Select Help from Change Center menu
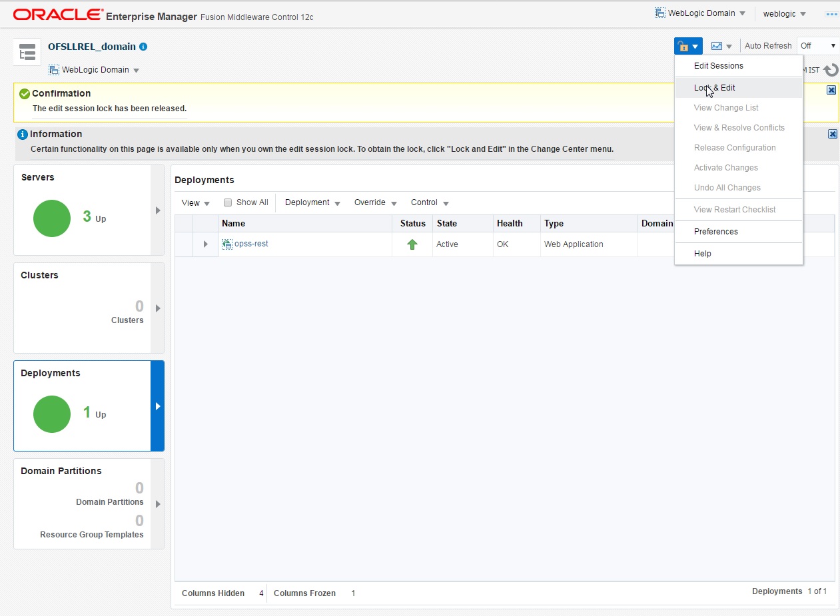The image size is (840, 616). [x=738, y=254]
